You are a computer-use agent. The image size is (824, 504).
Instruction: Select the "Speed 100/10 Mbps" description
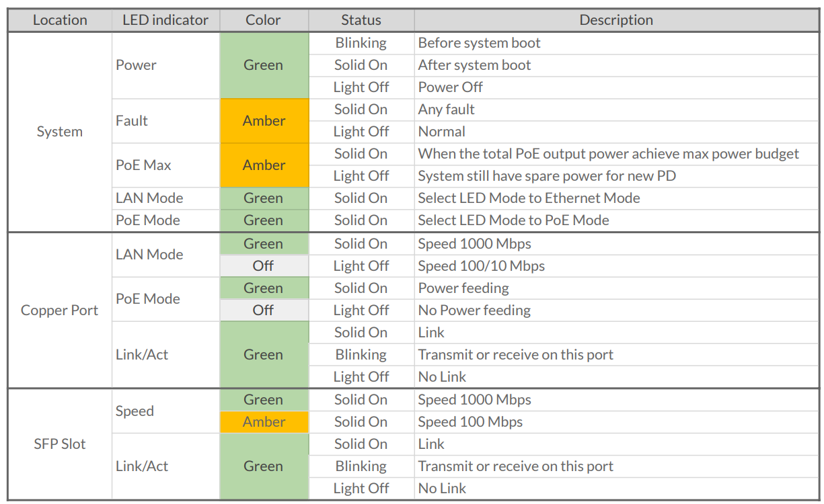coord(481,266)
